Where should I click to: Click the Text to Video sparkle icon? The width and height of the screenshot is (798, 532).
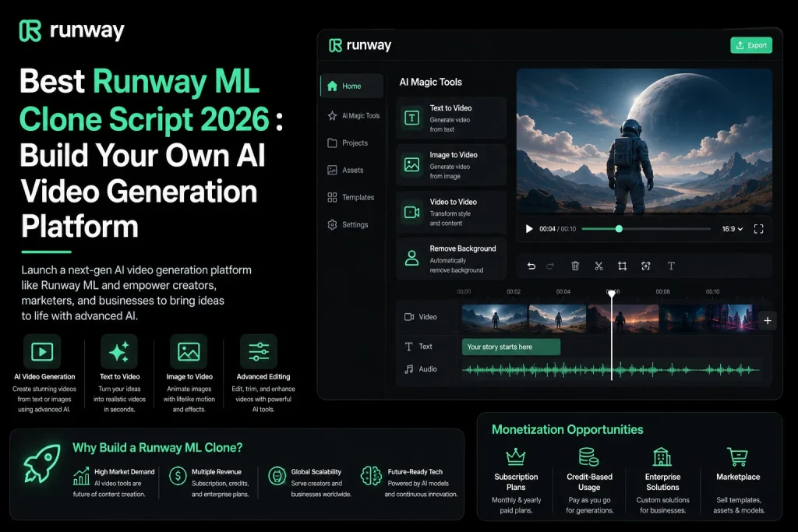119,351
